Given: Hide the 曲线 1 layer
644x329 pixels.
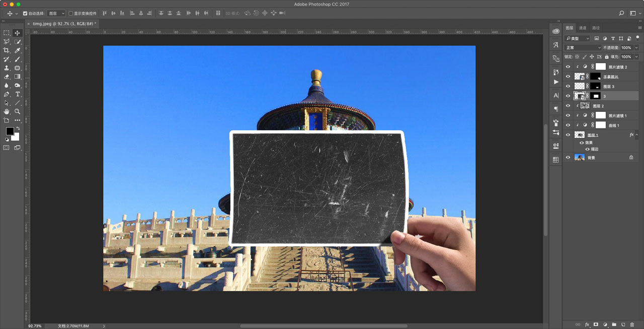Looking at the screenshot, I should tap(568, 125).
